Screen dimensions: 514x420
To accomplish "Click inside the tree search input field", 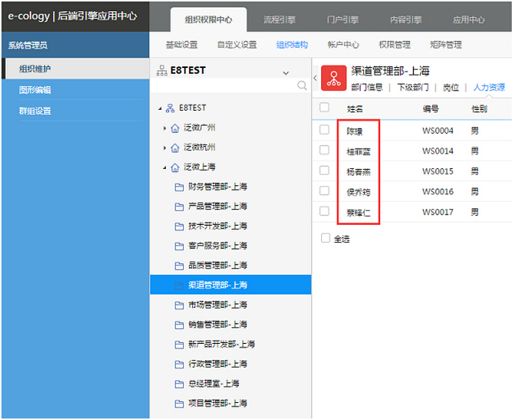I will click(x=224, y=86).
